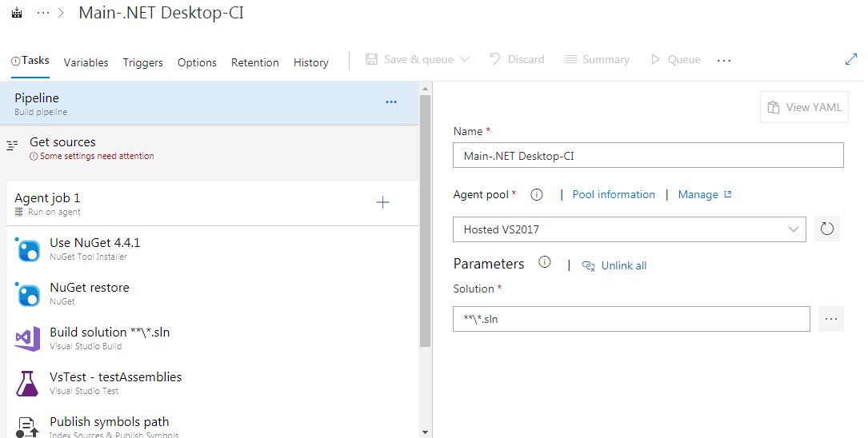This screenshot has width=868, height=438.
Task: Show Agent pool info tooltip icon
Action: [x=537, y=195]
